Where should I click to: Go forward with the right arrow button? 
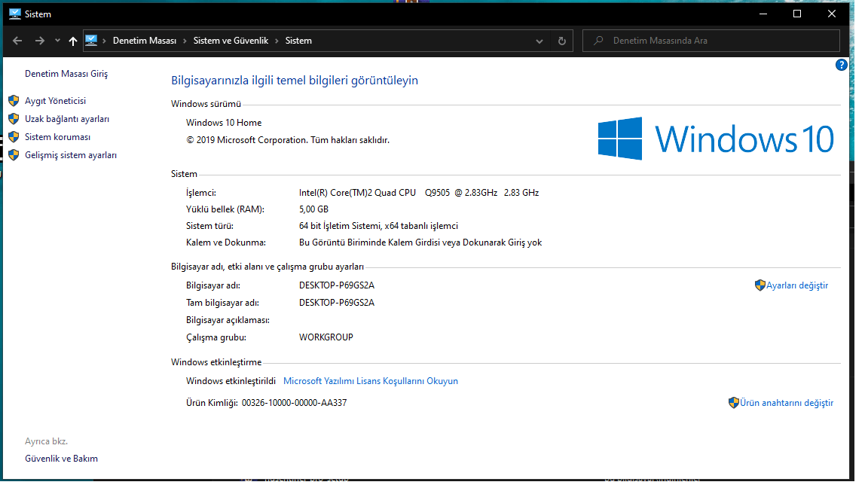pos(39,41)
